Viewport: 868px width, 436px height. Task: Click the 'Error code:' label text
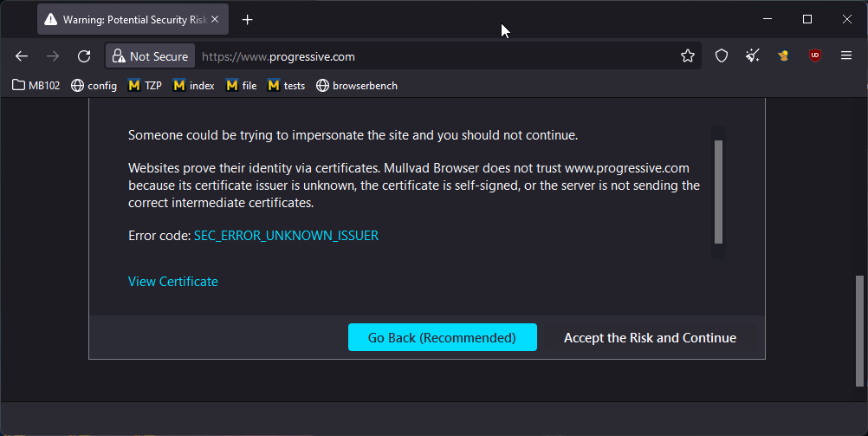pos(159,236)
